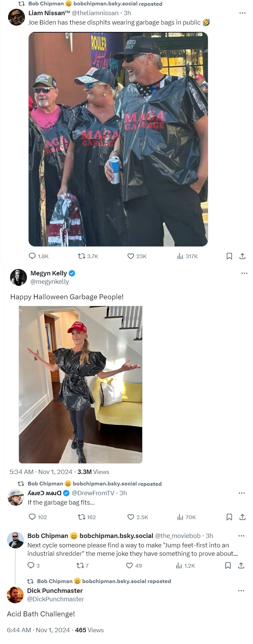This screenshot has width=253, height=644.
Task: Share Liam Nissan's tweet via share icon
Action: click(242, 256)
